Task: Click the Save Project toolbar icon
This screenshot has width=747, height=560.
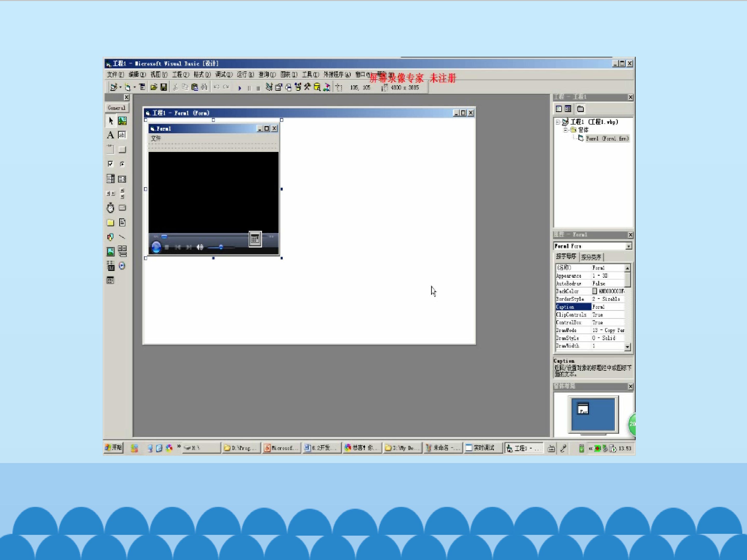Action: [163, 87]
